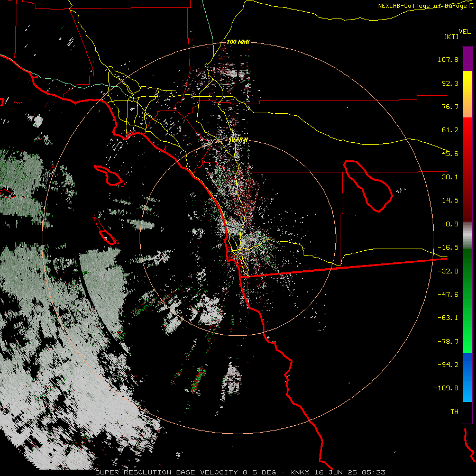Click the 100 NMI range ring label
The image size is (476, 476).
[238, 42]
